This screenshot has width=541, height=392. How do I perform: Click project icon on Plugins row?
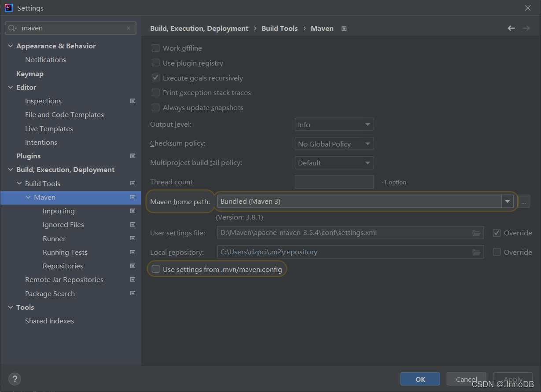[x=132, y=156]
